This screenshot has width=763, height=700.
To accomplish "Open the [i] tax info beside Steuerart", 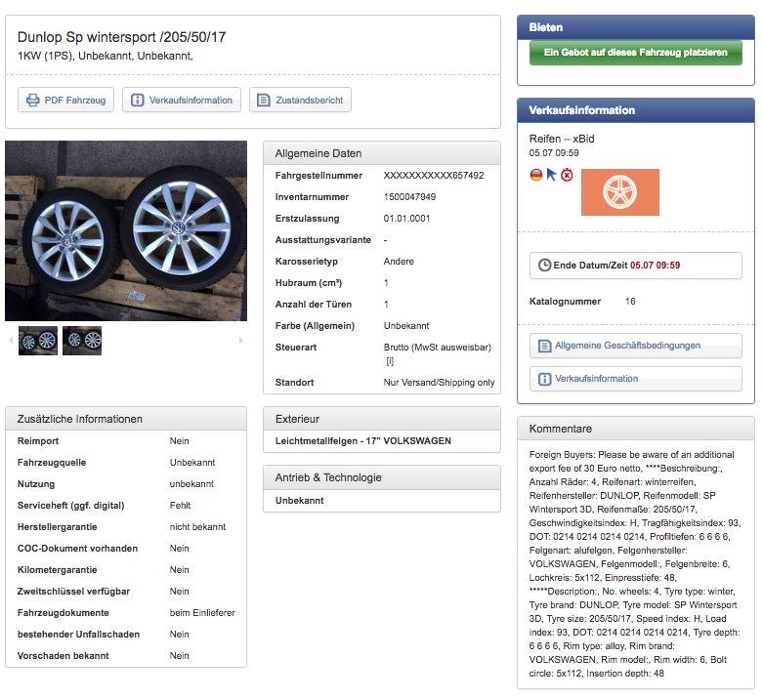I will (389, 361).
